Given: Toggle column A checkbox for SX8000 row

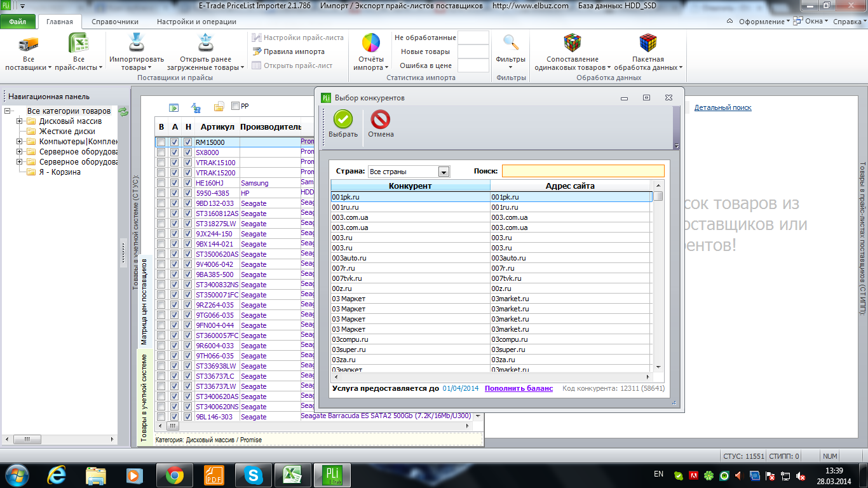Looking at the screenshot, I should coord(174,152).
